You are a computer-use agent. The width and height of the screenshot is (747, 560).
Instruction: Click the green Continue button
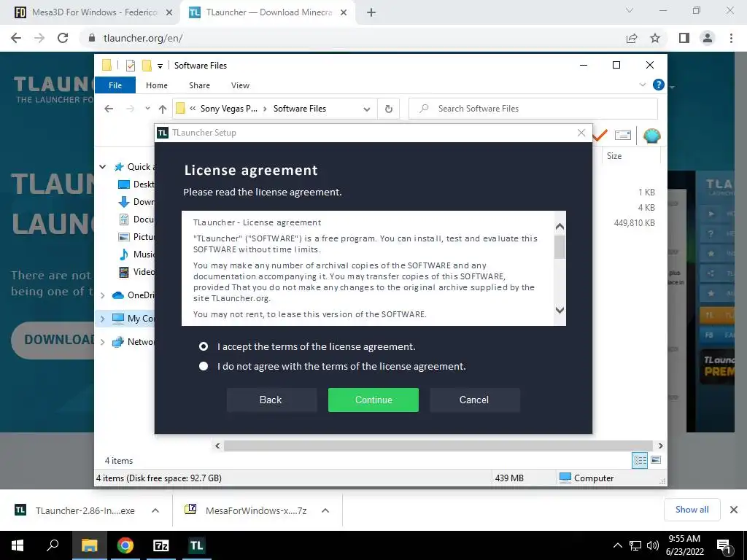pos(373,400)
